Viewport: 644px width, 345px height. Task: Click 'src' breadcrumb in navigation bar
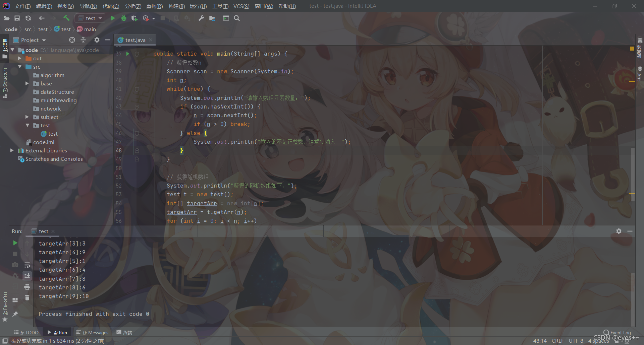[28, 29]
